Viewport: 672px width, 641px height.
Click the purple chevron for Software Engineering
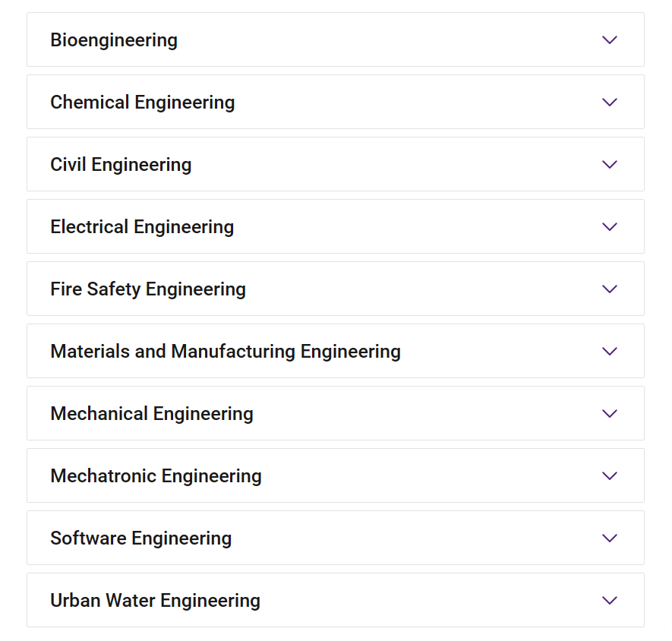click(610, 538)
